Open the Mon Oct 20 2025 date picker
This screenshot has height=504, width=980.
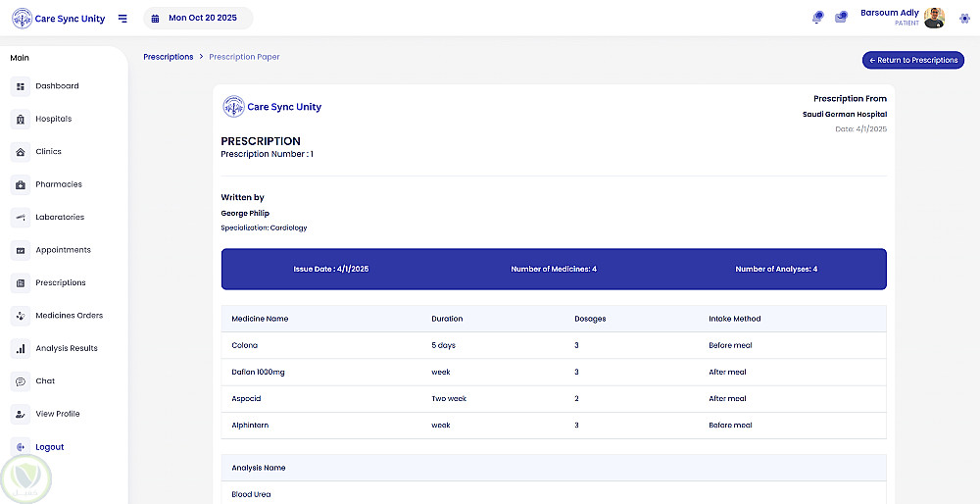197,19
